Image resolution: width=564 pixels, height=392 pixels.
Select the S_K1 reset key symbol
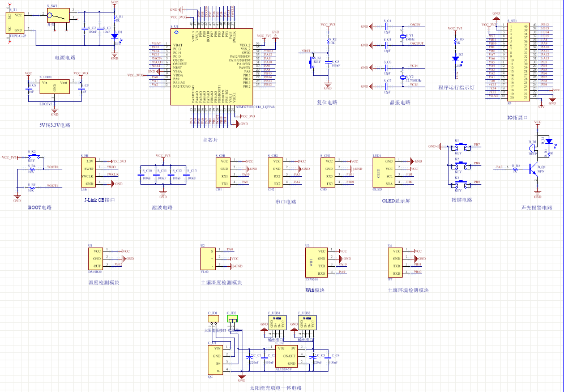coord(311,62)
